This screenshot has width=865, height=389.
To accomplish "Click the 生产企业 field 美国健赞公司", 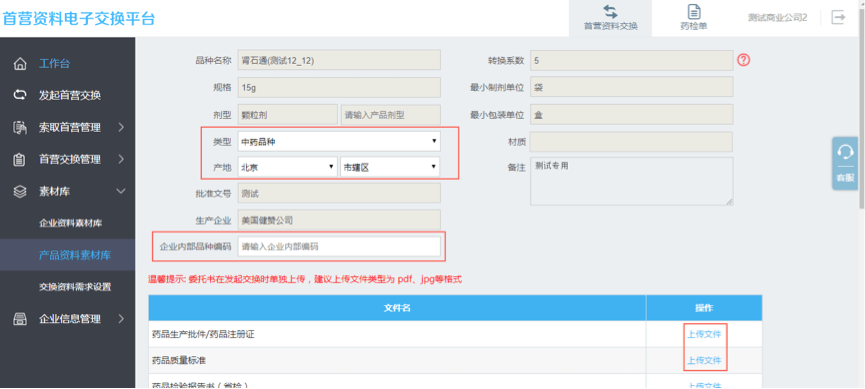I will [339, 220].
